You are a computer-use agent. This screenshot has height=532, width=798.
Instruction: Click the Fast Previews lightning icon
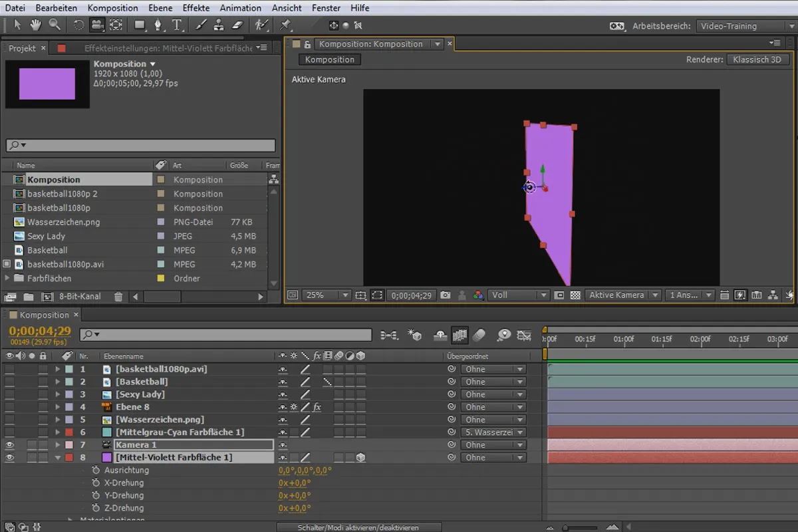pyautogui.click(x=740, y=295)
